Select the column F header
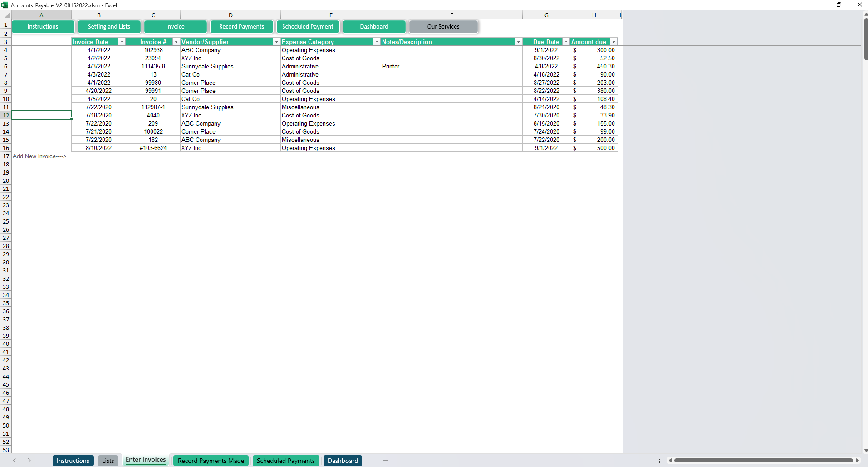Viewport: 868px width, 467px height. (451, 15)
